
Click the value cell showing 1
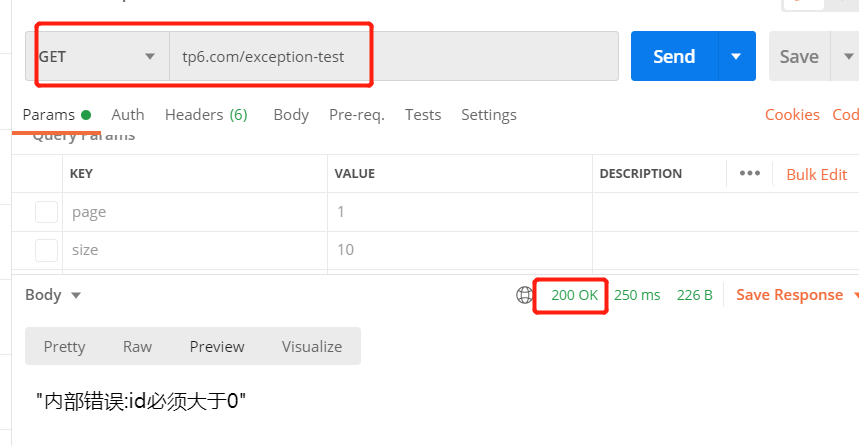coord(460,212)
